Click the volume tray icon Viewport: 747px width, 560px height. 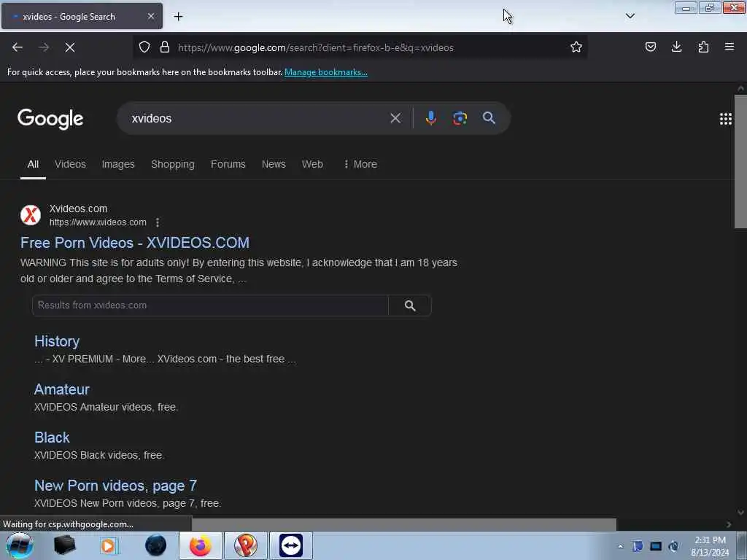tap(673, 546)
